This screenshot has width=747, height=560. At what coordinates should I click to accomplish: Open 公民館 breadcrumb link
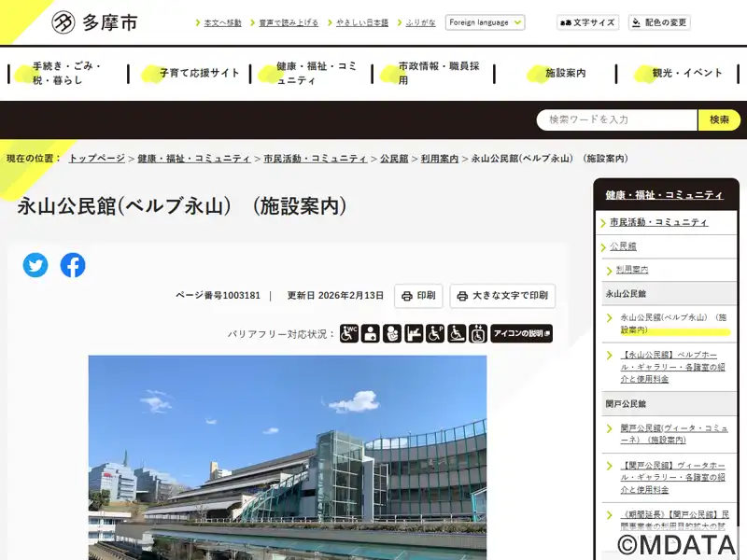(x=394, y=159)
